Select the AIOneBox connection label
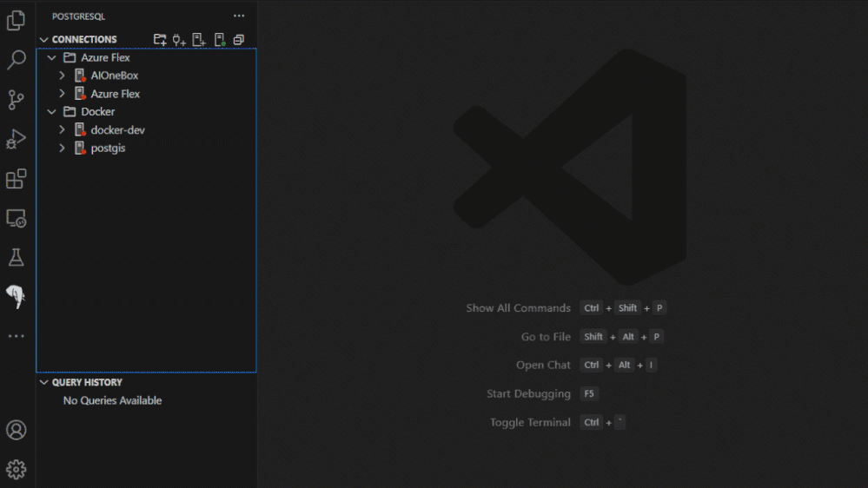Image resolution: width=868 pixels, height=488 pixels. click(115, 76)
